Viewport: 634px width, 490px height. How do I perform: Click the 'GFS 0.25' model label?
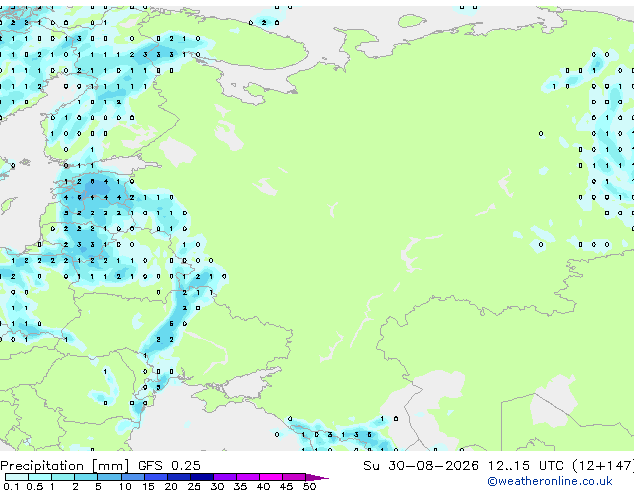(x=169, y=466)
